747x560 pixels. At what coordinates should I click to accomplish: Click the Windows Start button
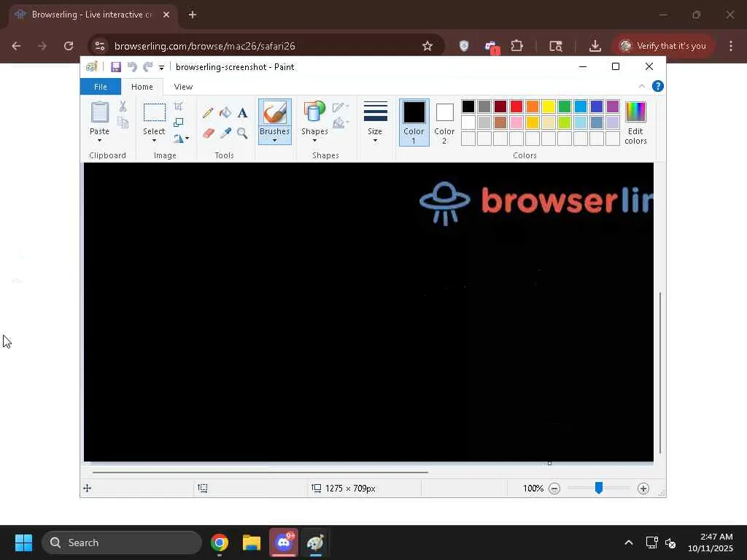23,542
